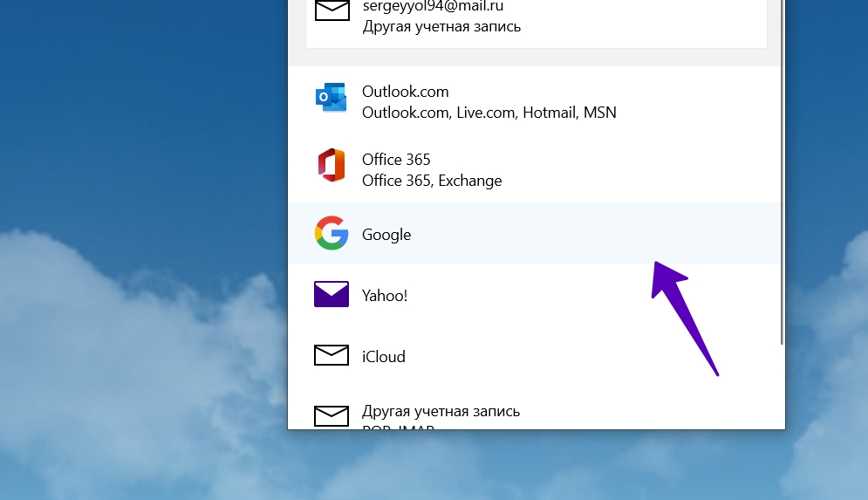Viewport: 868px width, 500px height.
Task: Select the Outlook.com account type
Action: tap(405, 92)
